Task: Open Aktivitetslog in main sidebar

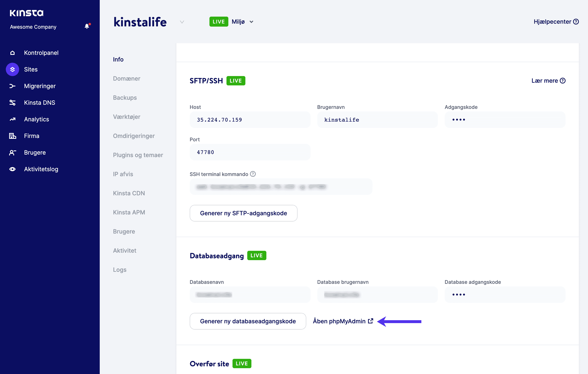Action: point(41,169)
